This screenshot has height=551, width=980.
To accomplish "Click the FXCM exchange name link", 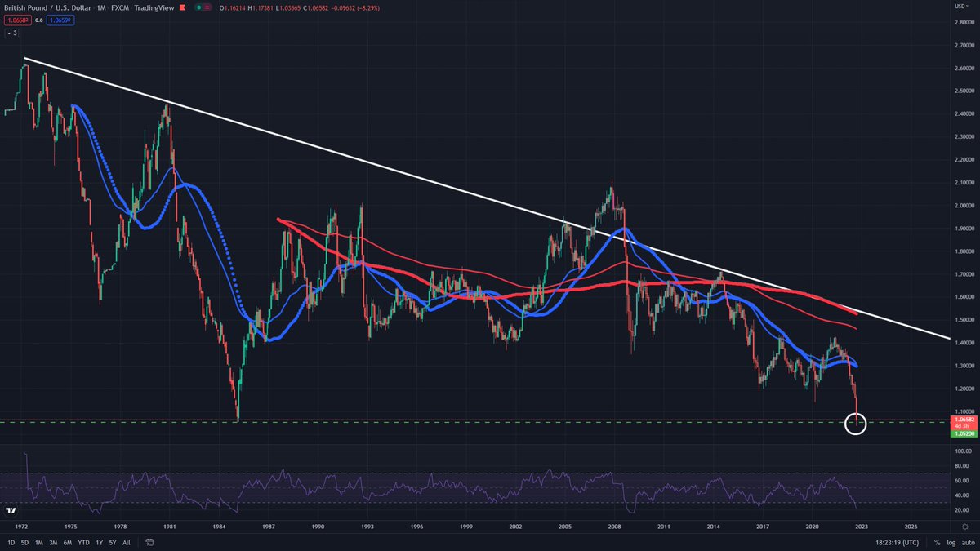I will tap(119, 7).
